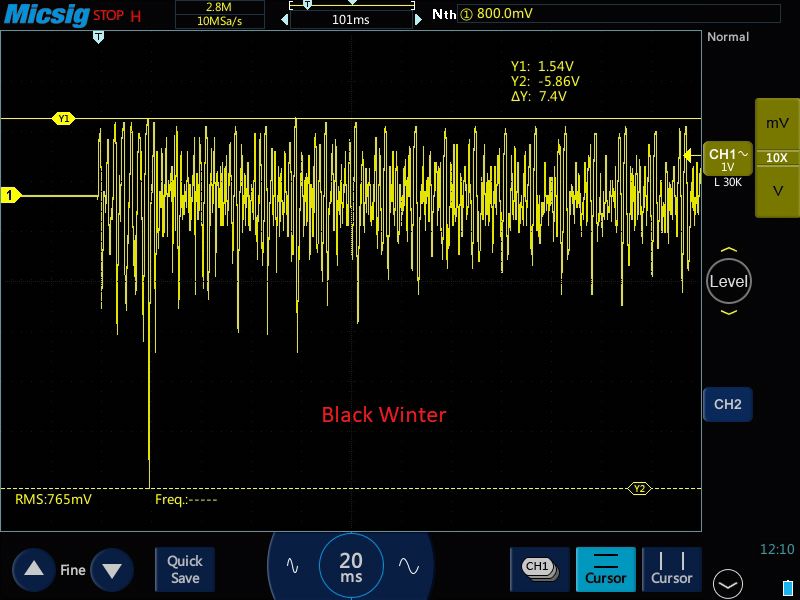Enable the CH2 channel

click(727, 405)
